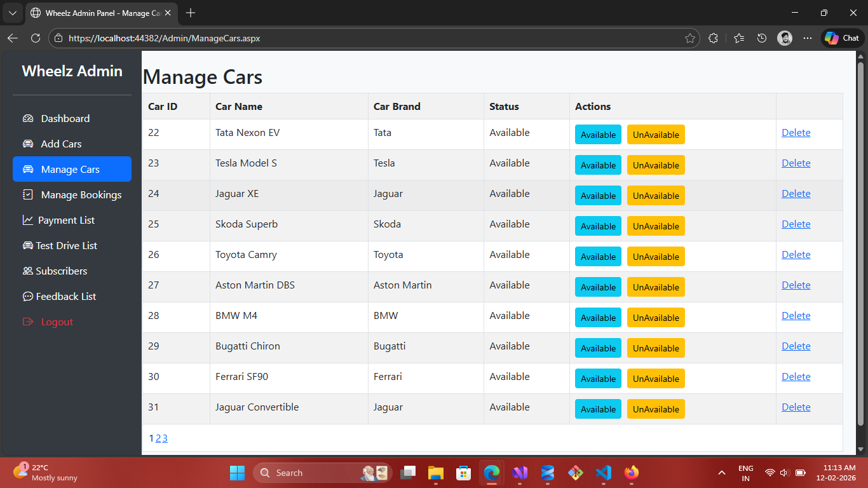Click the Payment List chart icon
This screenshot has width=868, height=488.
click(x=28, y=220)
